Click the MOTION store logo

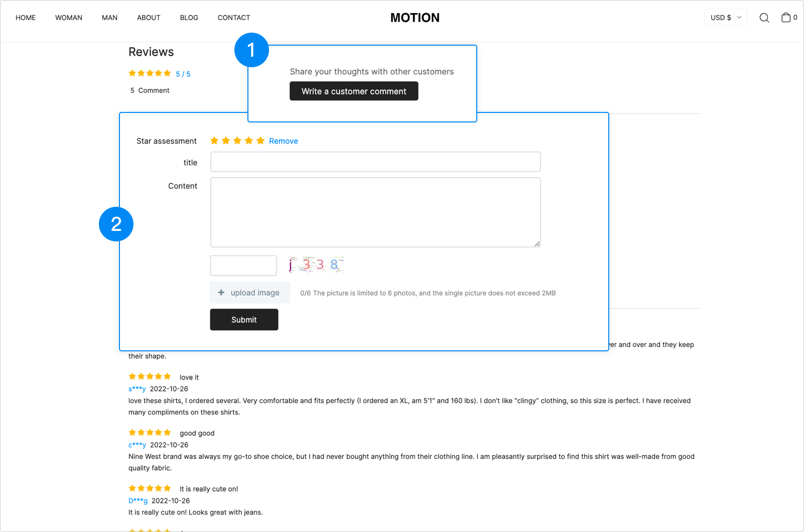click(415, 18)
